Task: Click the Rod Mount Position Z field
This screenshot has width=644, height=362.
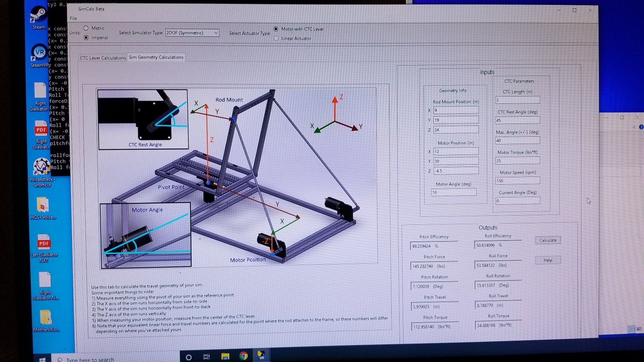Action: [x=456, y=130]
